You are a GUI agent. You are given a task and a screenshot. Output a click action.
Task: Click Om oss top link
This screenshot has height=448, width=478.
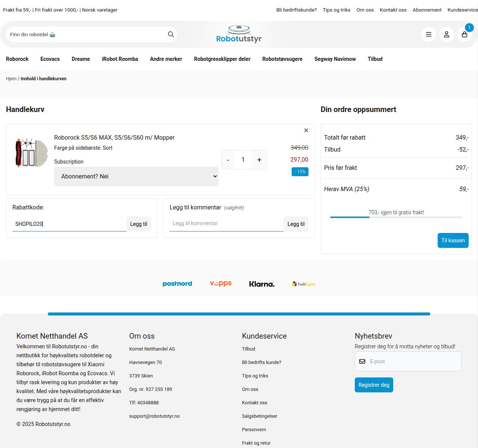point(365,10)
